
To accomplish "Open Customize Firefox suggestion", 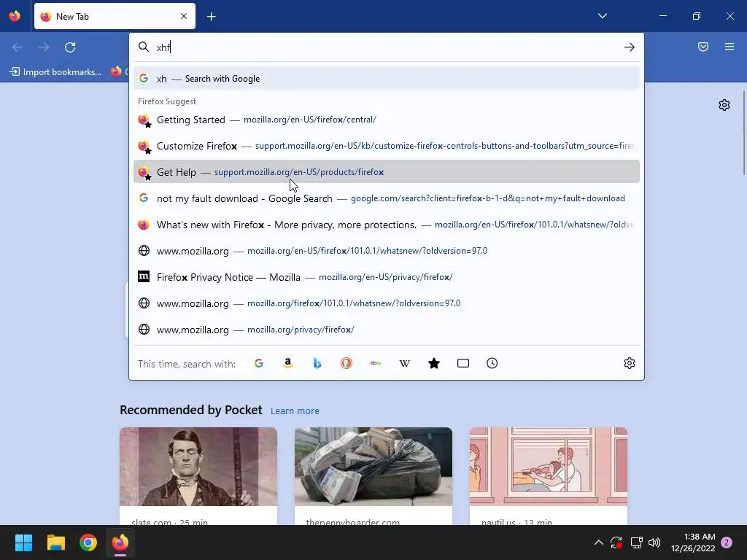I will [387, 146].
